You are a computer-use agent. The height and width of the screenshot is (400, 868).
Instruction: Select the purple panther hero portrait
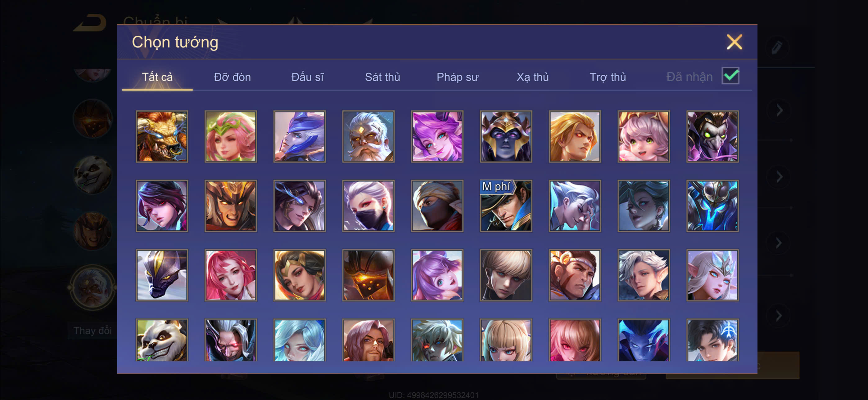pyautogui.click(x=162, y=275)
